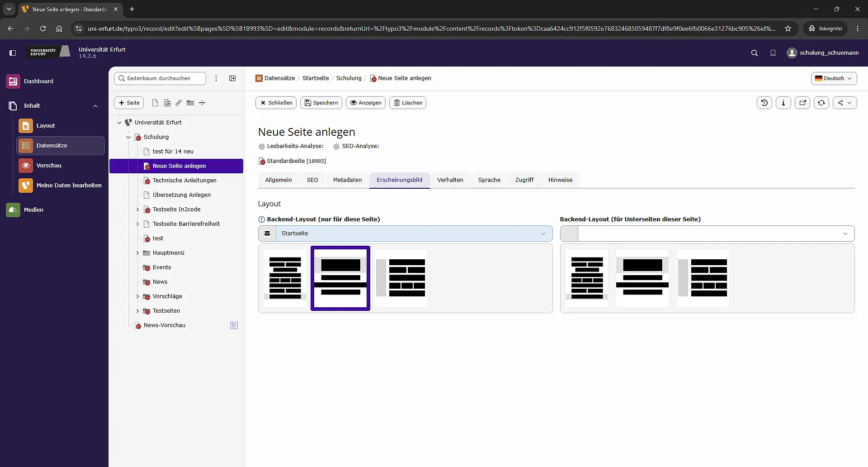Open the bookmarks icon in top bar
Screen dimensions: 868x467
pyautogui.click(x=773, y=53)
